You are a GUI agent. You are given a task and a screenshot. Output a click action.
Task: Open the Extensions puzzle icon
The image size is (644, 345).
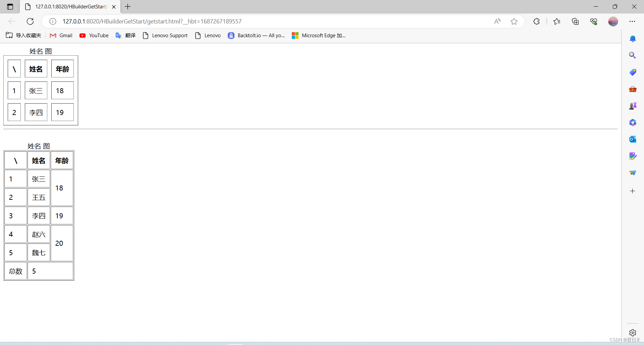coord(536,21)
